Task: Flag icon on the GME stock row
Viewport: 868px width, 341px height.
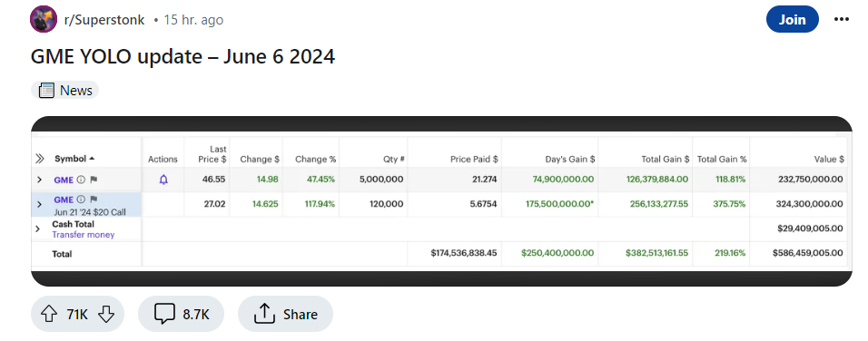Action: pyautogui.click(x=94, y=180)
